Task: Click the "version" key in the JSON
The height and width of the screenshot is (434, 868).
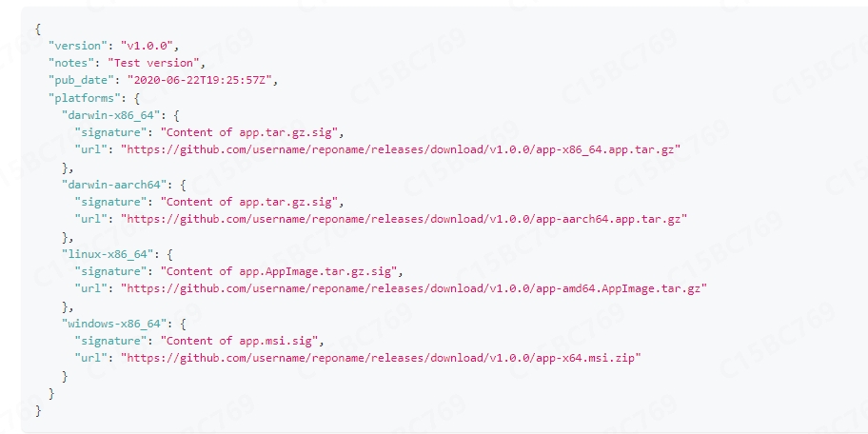Action: (79, 45)
